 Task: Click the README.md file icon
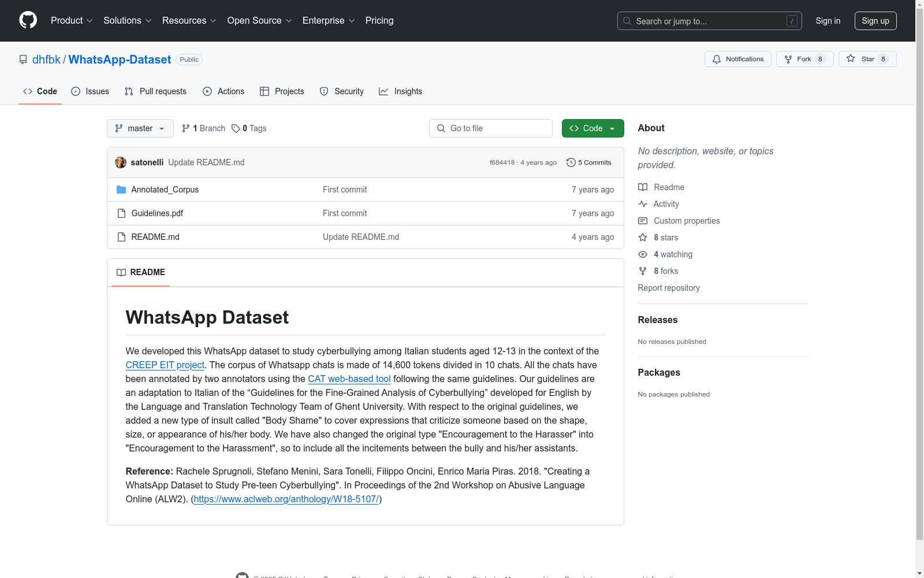pos(121,237)
